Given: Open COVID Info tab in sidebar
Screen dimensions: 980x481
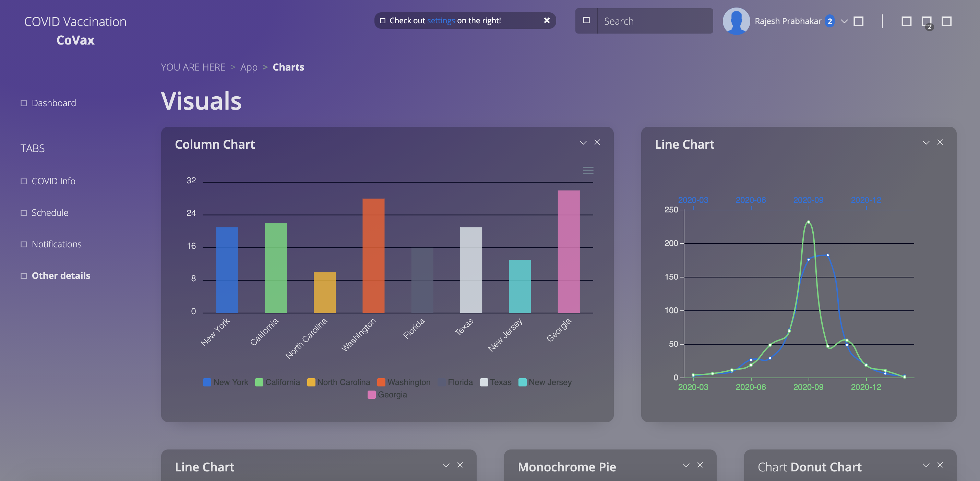Looking at the screenshot, I should 53,181.
